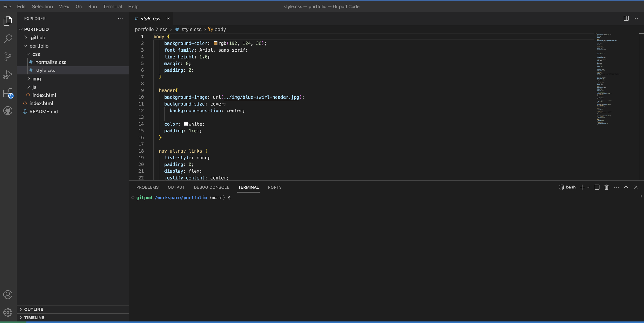Click the css breadcrumb above the editor
Screen dimensions: 644x323
click(x=163, y=29)
